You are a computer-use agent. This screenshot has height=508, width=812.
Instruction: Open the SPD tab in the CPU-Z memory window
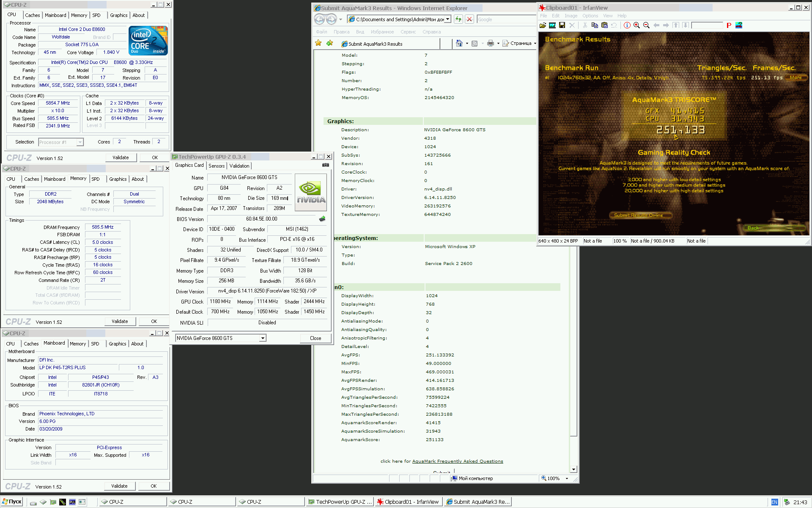click(x=96, y=179)
